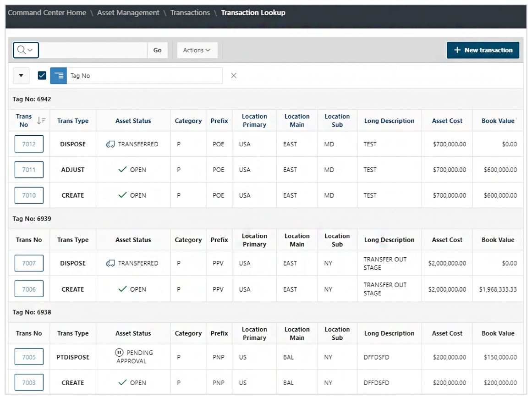Click the search magnifier column selector
532x398 pixels.
(26, 50)
